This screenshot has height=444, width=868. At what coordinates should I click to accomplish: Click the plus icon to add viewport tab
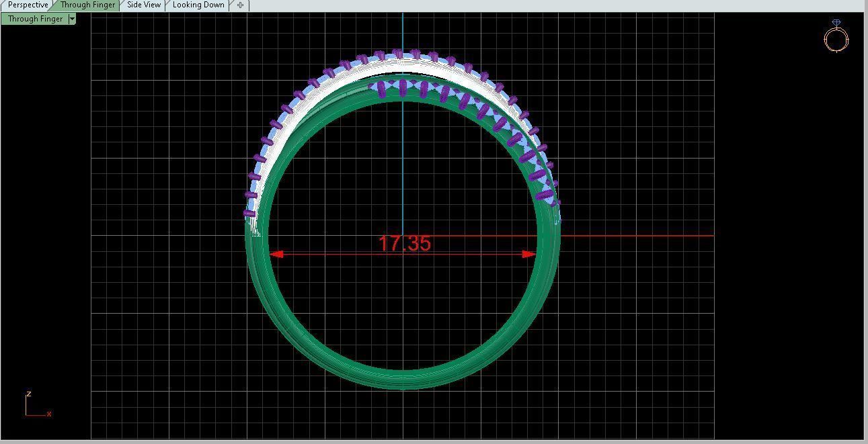coord(240,5)
